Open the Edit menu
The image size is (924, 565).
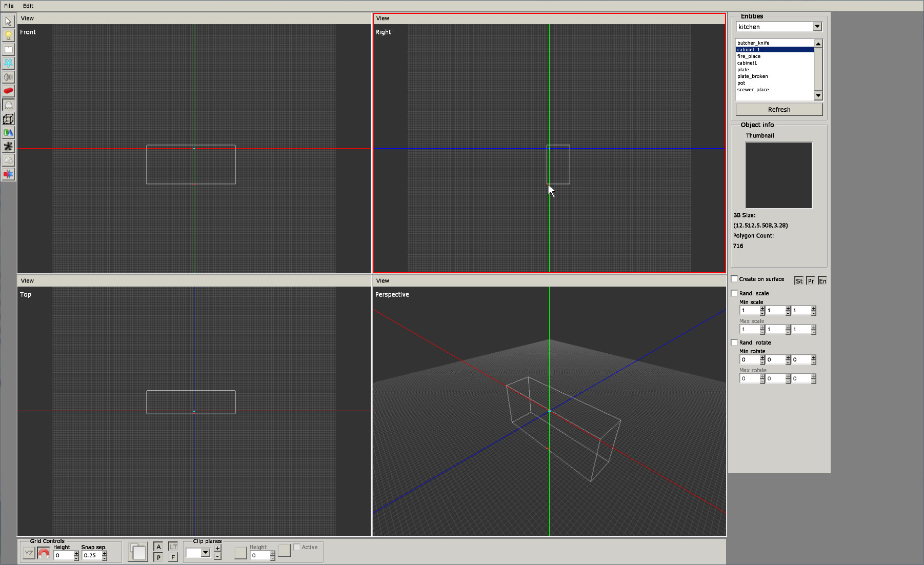[x=28, y=6]
